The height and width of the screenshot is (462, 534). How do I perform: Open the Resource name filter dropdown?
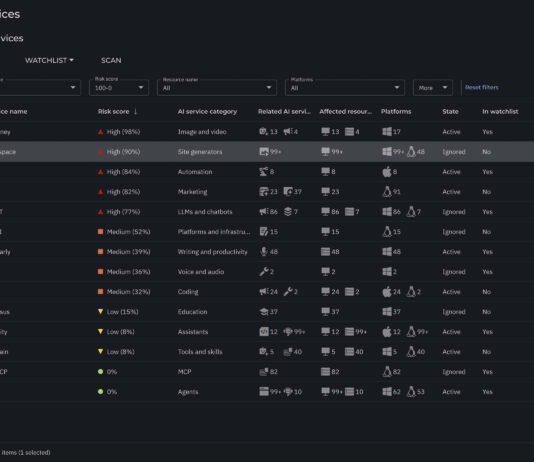[217, 87]
